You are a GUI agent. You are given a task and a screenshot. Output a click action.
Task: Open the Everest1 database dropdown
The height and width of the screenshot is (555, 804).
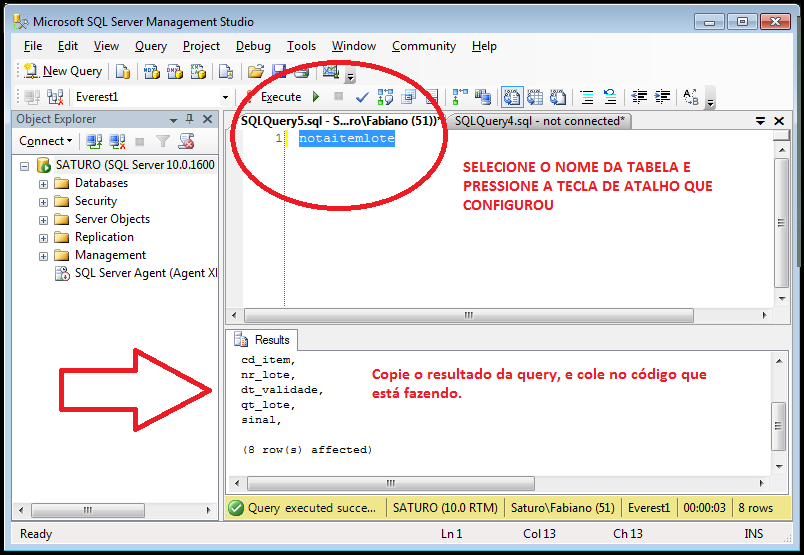click(225, 97)
